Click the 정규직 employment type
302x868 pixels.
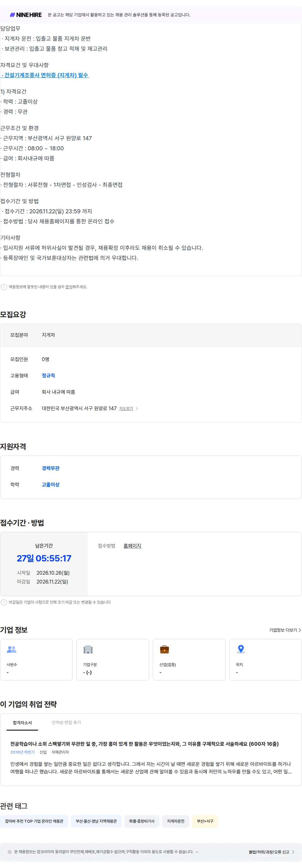(x=48, y=375)
